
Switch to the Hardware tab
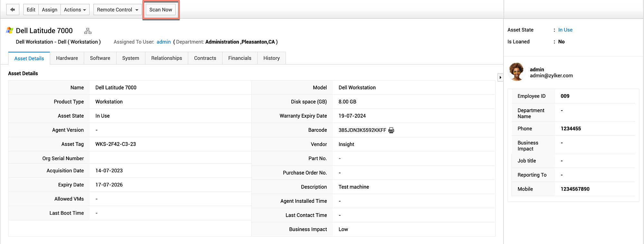[x=67, y=58]
